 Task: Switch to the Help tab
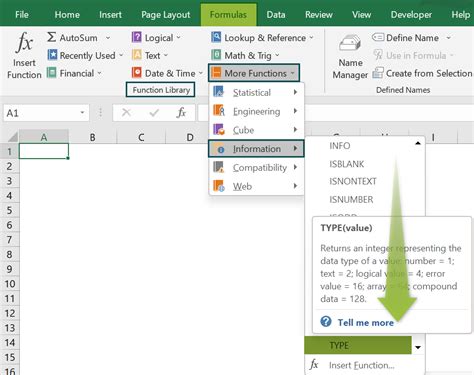pos(460,15)
